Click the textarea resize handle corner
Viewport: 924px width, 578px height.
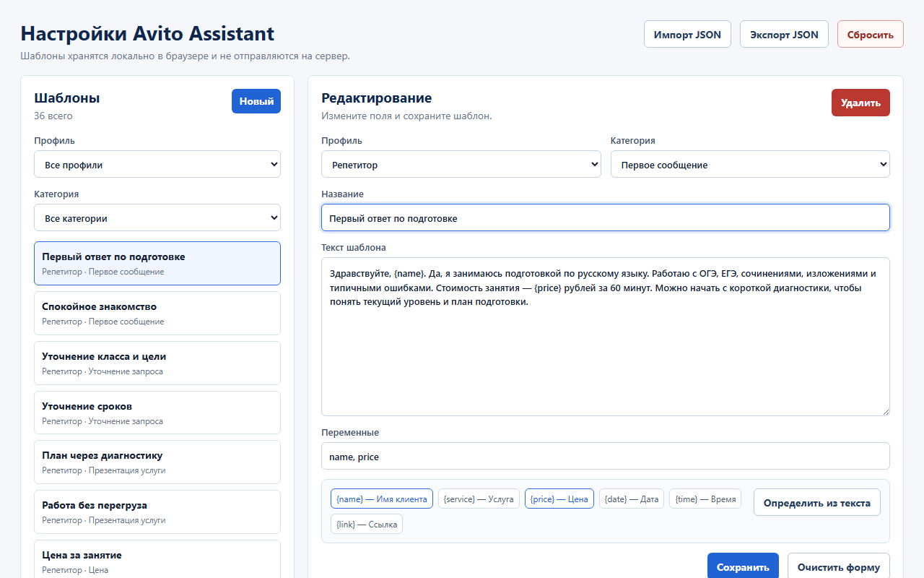885,411
